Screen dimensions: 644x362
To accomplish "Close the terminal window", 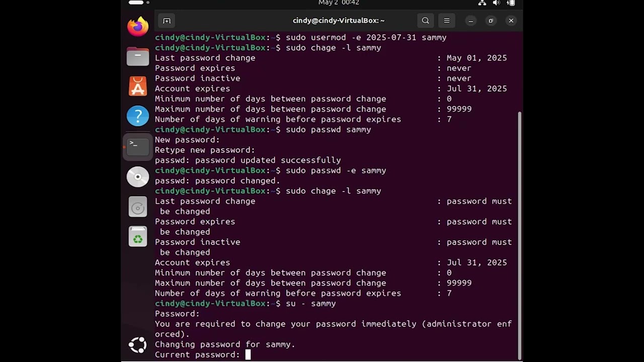I will [511, 21].
